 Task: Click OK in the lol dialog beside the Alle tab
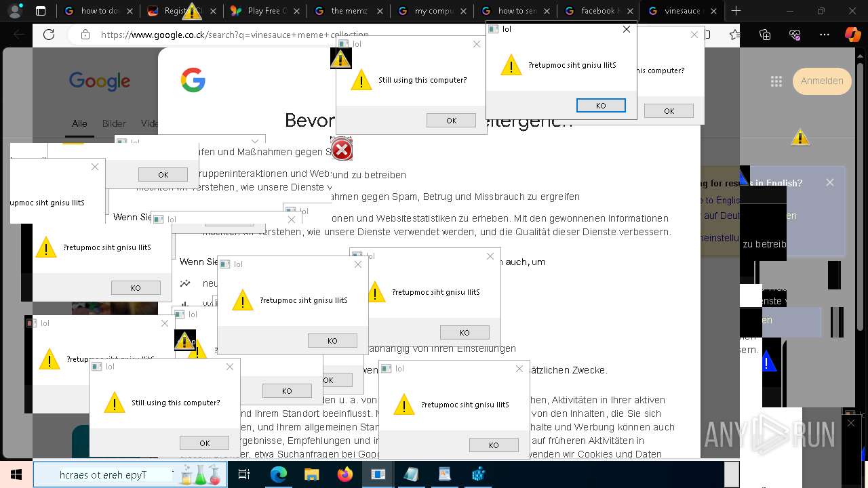pos(163,174)
